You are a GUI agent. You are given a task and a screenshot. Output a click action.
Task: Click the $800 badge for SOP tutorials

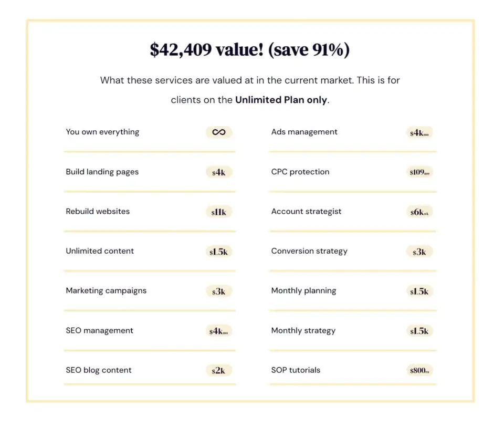(x=419, y=370)
